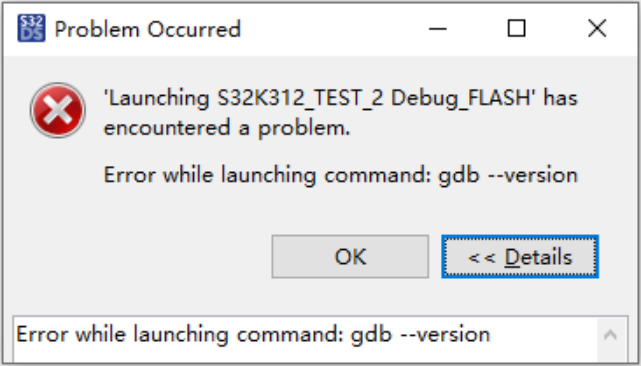Click the red error X icon

tap(58, 110)
